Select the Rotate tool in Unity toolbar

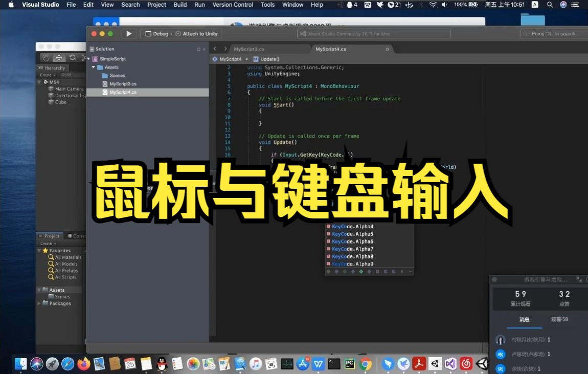[73, 57]
